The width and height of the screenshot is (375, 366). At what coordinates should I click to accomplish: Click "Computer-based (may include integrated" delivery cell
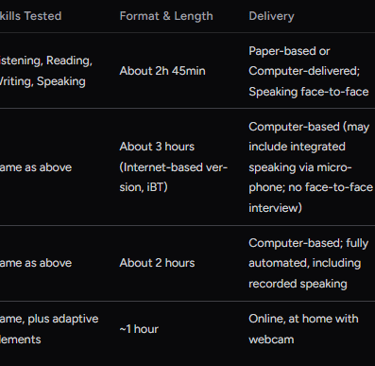coord(309,137)
